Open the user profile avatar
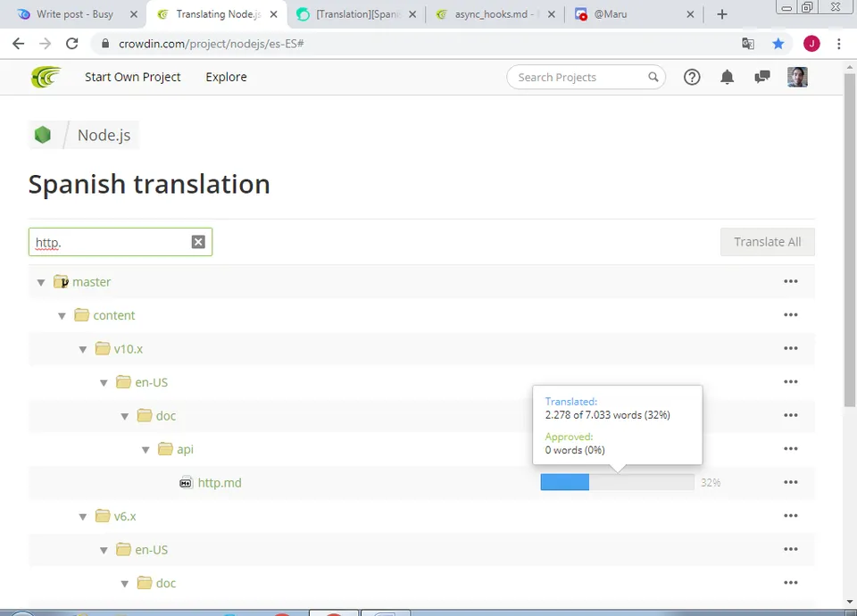The height and width of the screenshot is (616, 857). [797, 77]
